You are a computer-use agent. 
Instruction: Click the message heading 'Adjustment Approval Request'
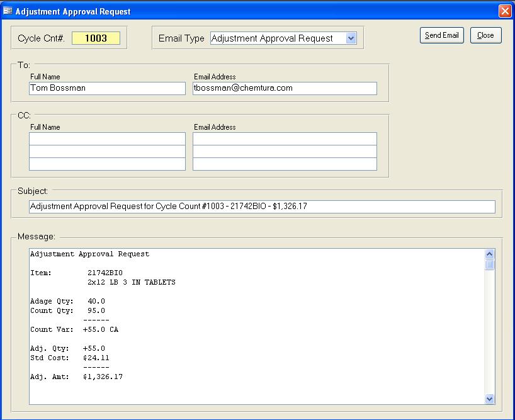pos(89,254)
